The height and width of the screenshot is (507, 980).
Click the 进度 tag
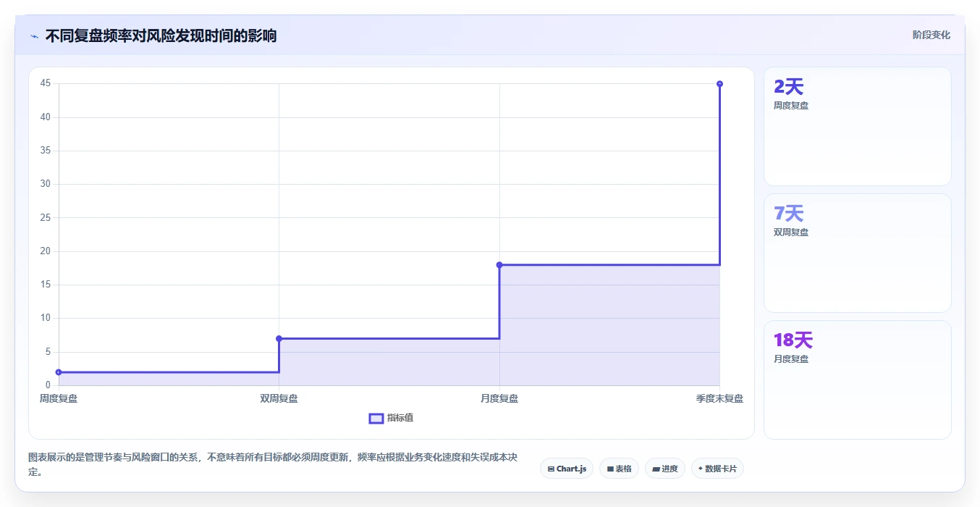[x=665, y=469]
